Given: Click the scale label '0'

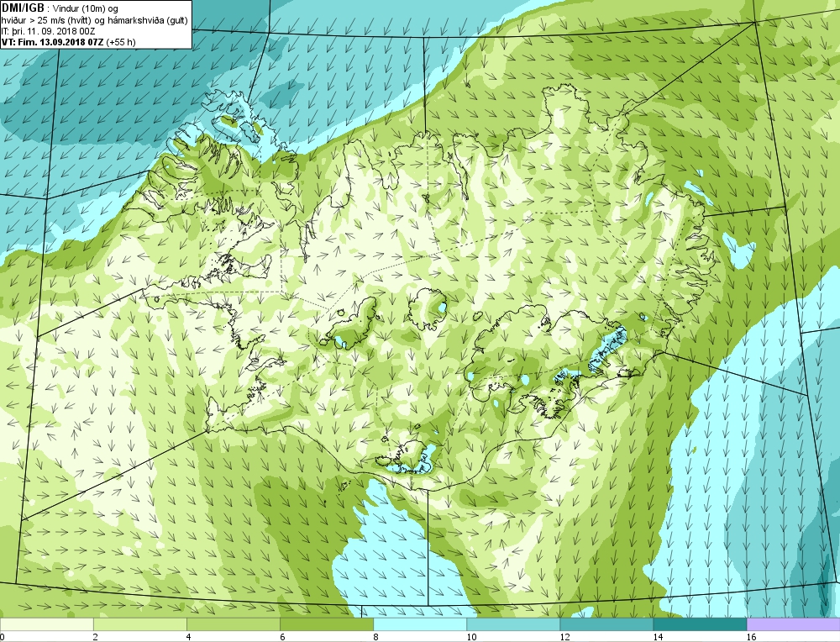Looking at the screenshot, I should [x=3, y=637].
